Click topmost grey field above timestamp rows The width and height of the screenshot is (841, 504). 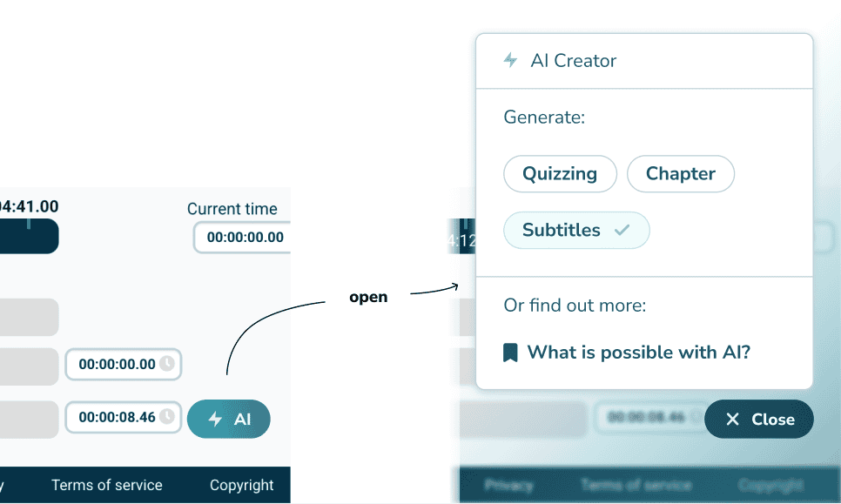click(29, 317)
